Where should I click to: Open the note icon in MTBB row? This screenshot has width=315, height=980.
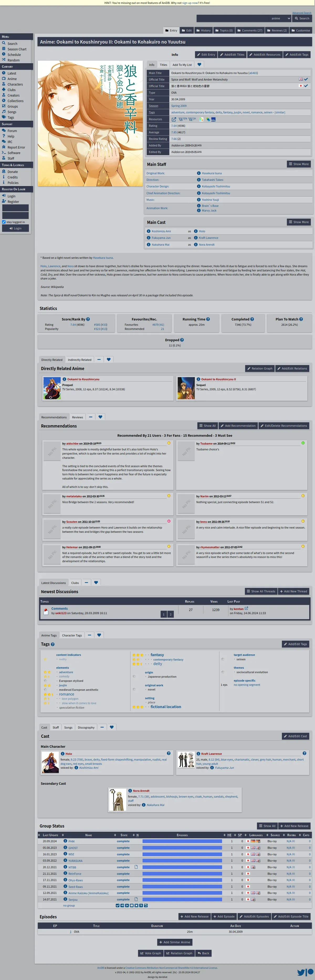136,867
